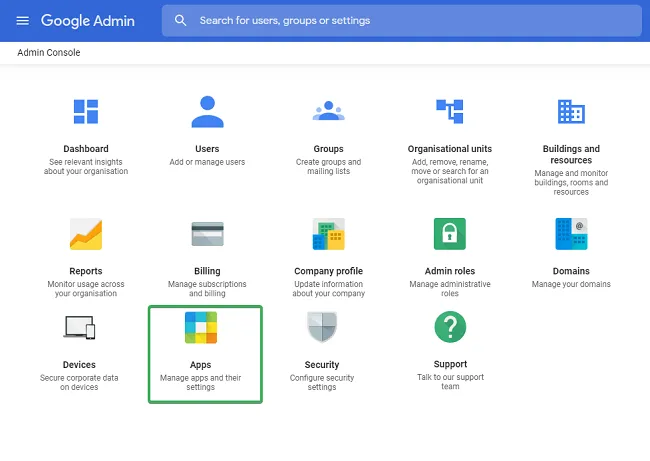
Task: Focus the search for users, groups or settings field
Action: [x=401, y=20]
